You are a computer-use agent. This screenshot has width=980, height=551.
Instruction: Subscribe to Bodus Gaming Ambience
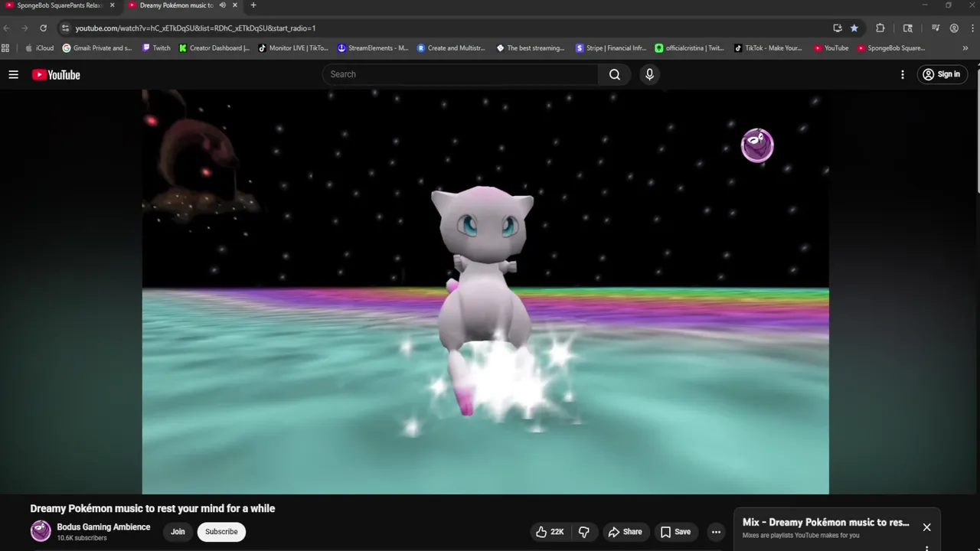221,532
